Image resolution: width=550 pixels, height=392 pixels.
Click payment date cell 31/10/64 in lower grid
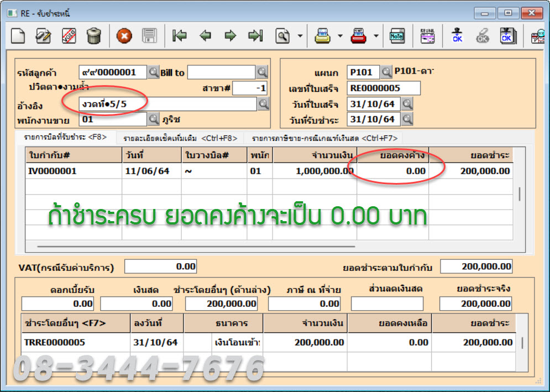[156, 342]
